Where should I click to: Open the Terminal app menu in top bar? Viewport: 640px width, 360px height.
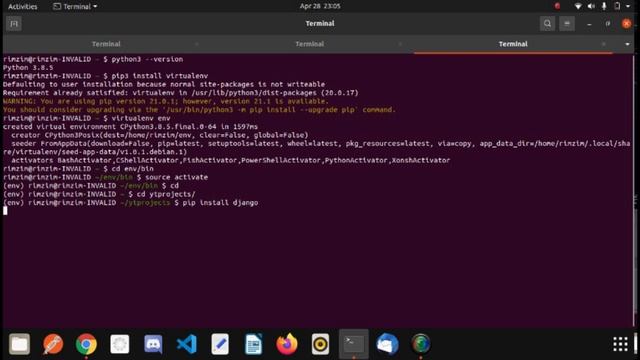(x=76, y=7)
